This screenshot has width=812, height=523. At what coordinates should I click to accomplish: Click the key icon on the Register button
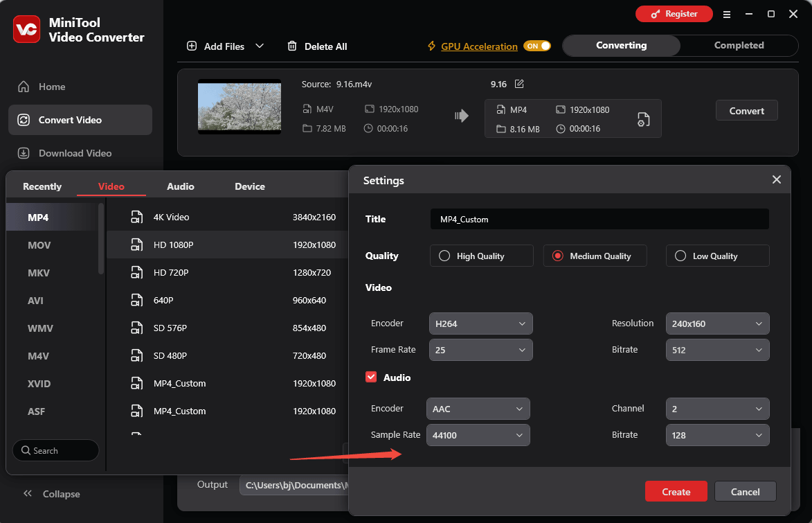point(656,14)
